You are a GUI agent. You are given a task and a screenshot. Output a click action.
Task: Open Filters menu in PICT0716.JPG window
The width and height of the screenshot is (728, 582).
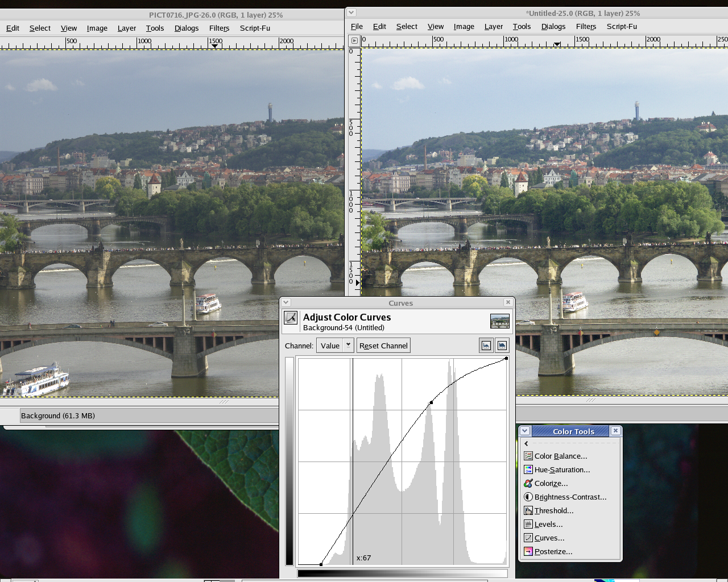pyautogui.click(x=219, y=28)
